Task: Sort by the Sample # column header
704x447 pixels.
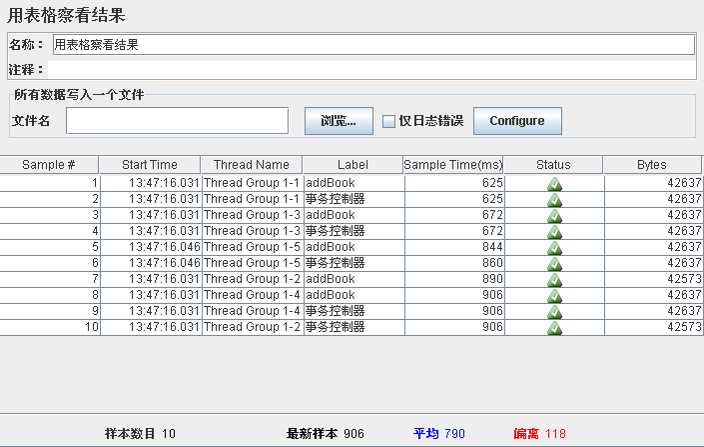Action: click(49, 165)
